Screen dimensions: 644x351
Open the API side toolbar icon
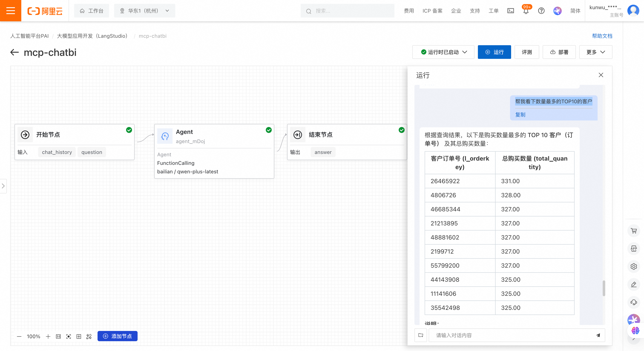(634, 249)
